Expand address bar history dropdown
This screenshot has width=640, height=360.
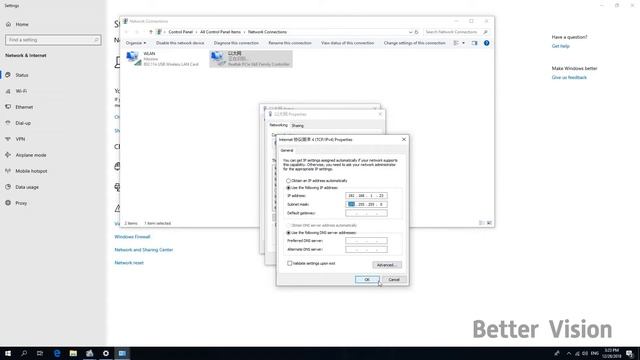tap(410, 32)
